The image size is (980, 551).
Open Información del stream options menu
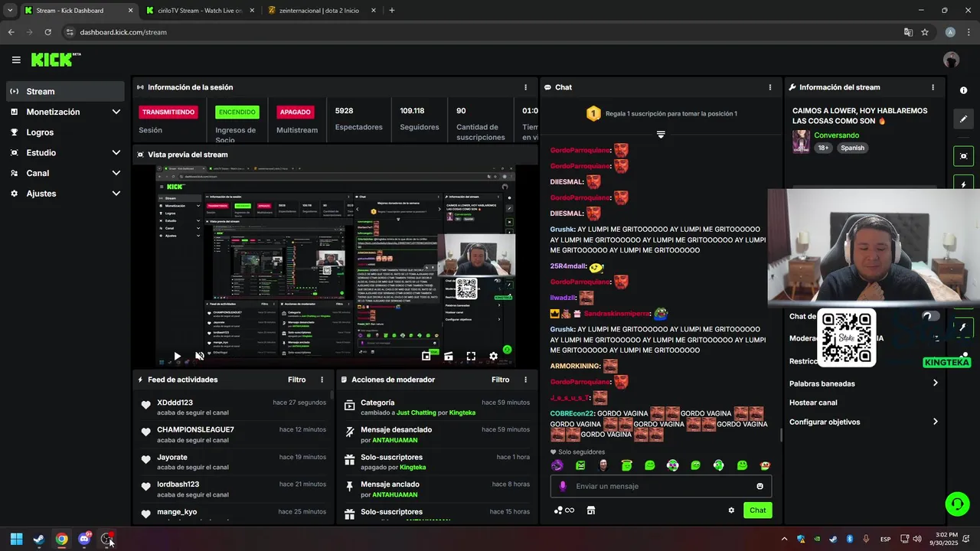tap(933, 87)
